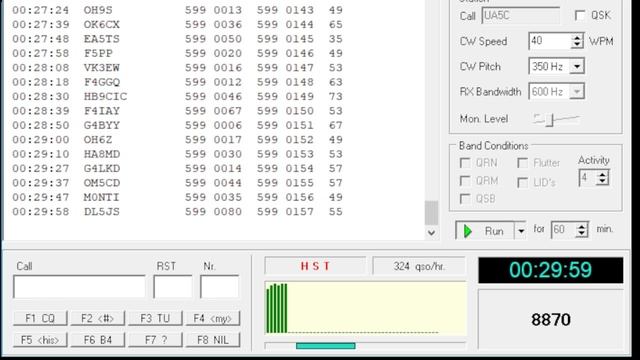The height and width of the screenshot is (360, 640).
Task: Click the teal progress bar
Action: click(326, 346)
